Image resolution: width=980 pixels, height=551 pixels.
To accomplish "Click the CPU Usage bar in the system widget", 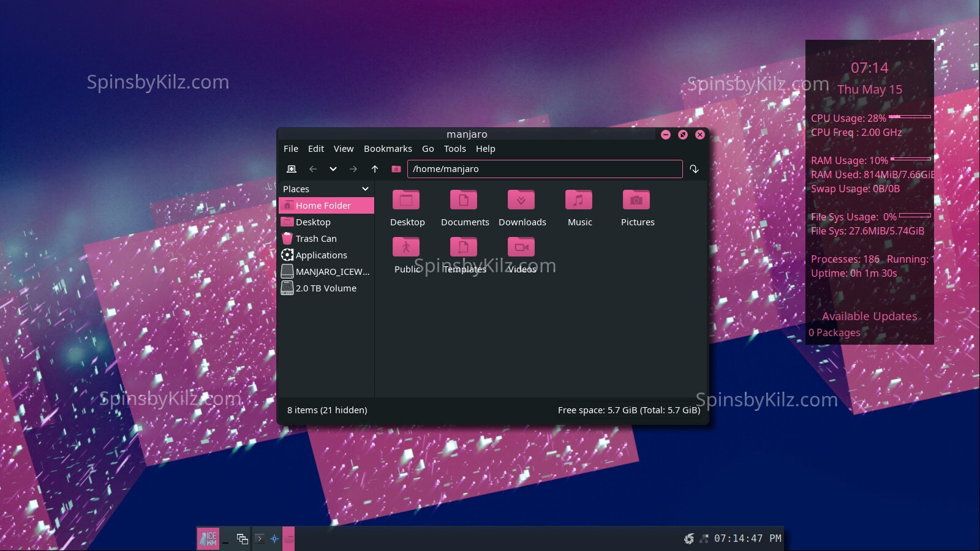I will [910, 116].
